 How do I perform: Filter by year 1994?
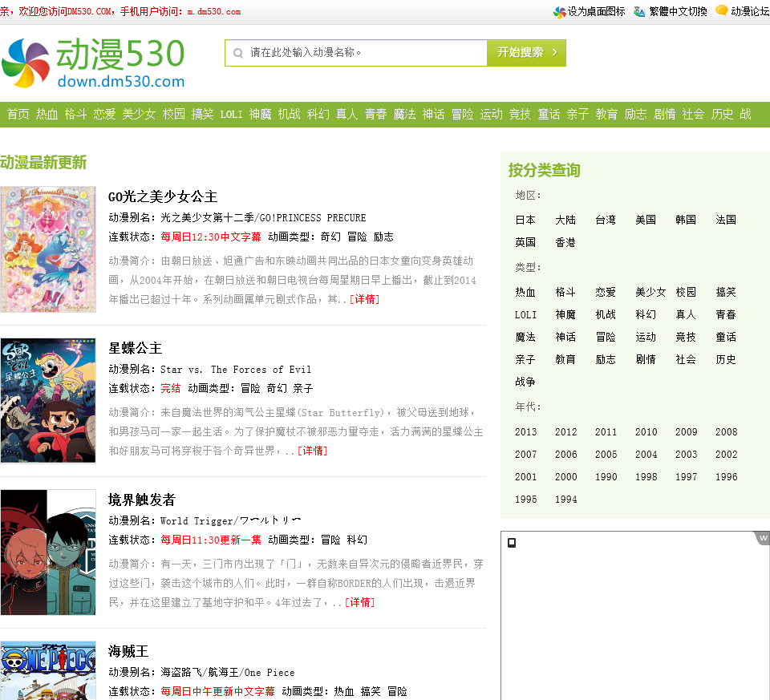pos(566,500)
